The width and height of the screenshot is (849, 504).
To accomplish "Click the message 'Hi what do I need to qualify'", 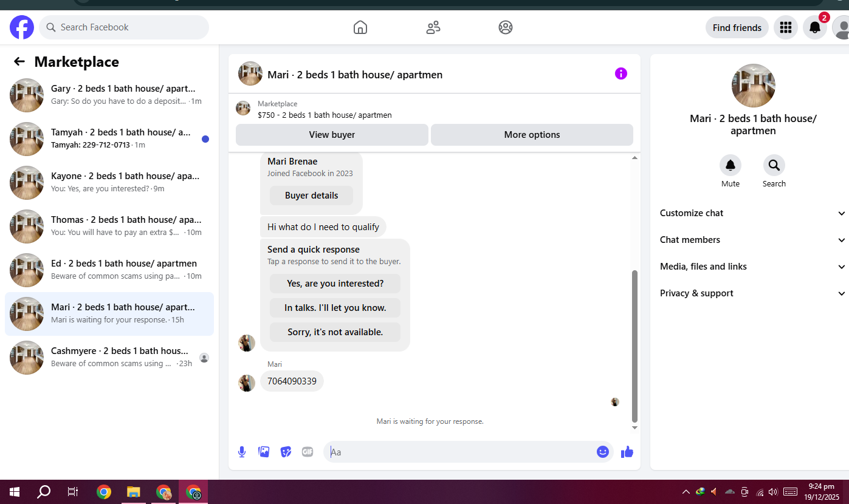I will pos(323,227).
